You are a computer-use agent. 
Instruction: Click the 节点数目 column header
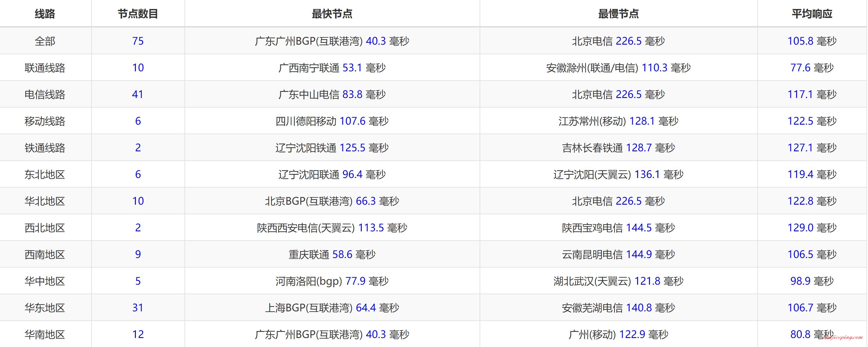(x=138, y=14)
